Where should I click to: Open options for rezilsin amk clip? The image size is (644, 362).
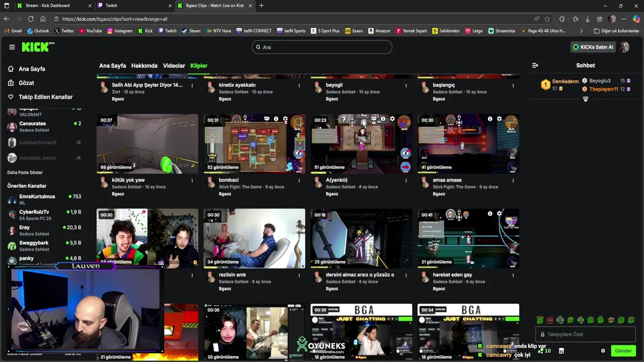coord(299,276)
